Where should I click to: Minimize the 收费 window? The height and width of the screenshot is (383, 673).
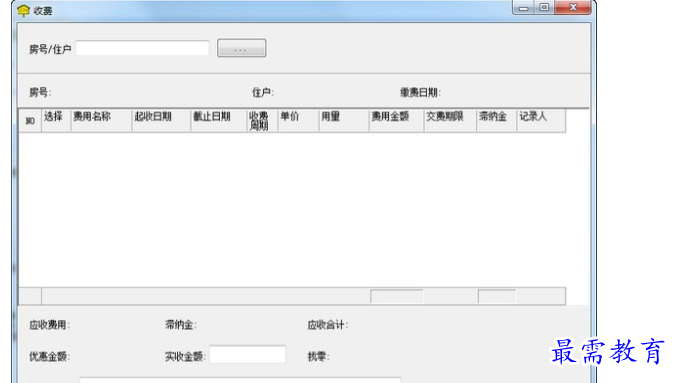[523, 8]
